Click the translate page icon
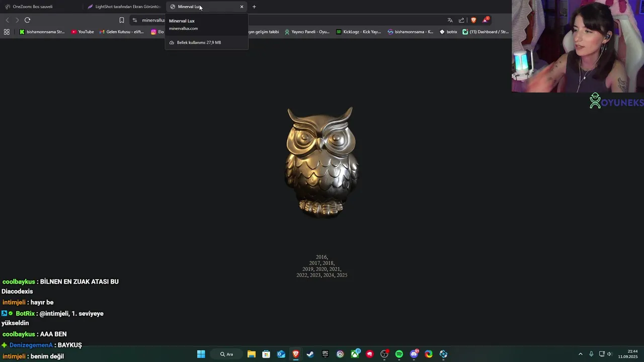The height and width of the screenshot is (362, 644). [450, 20]
